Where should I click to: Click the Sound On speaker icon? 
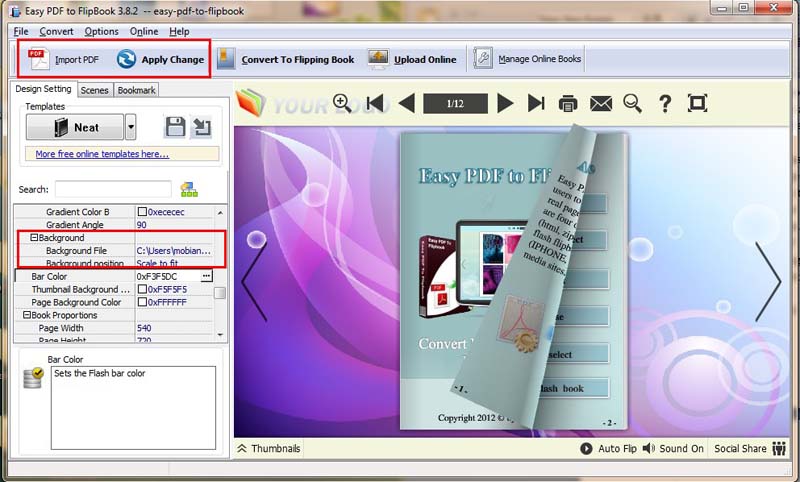pos(648,448)
